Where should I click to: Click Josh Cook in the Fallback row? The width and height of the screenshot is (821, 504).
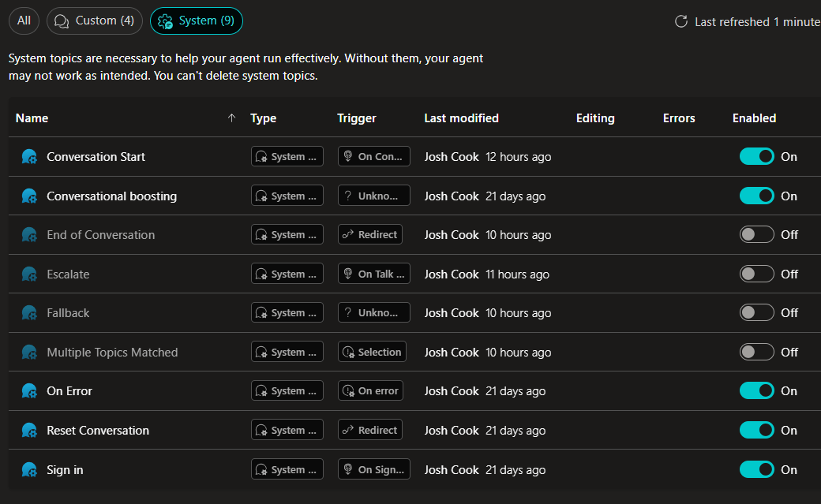click(x=452, y=313)
